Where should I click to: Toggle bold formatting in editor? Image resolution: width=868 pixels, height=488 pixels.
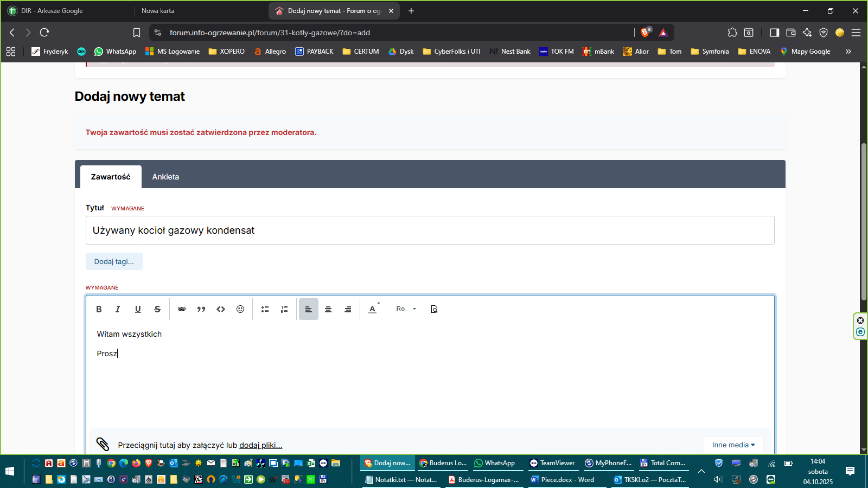click(99, 309)
